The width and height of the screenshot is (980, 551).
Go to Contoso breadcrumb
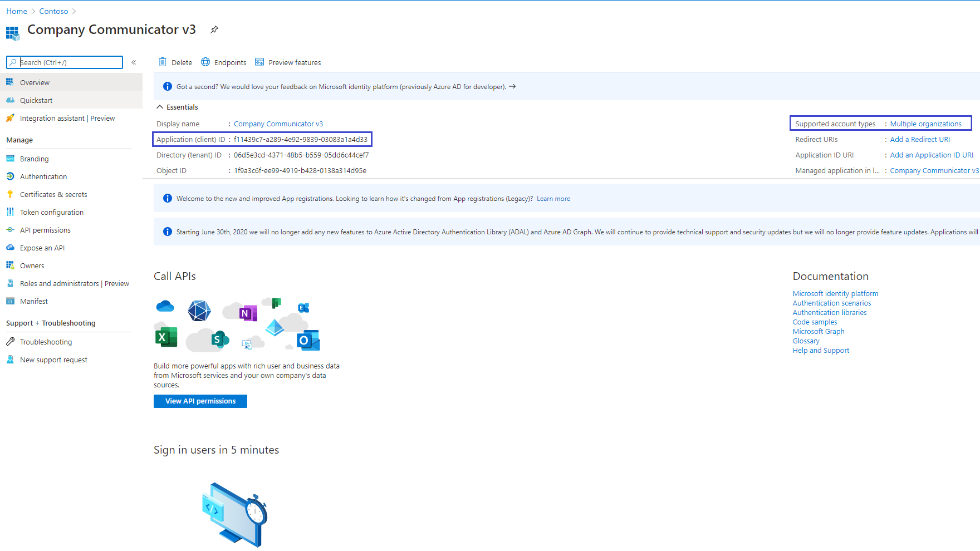coord(53,11)
